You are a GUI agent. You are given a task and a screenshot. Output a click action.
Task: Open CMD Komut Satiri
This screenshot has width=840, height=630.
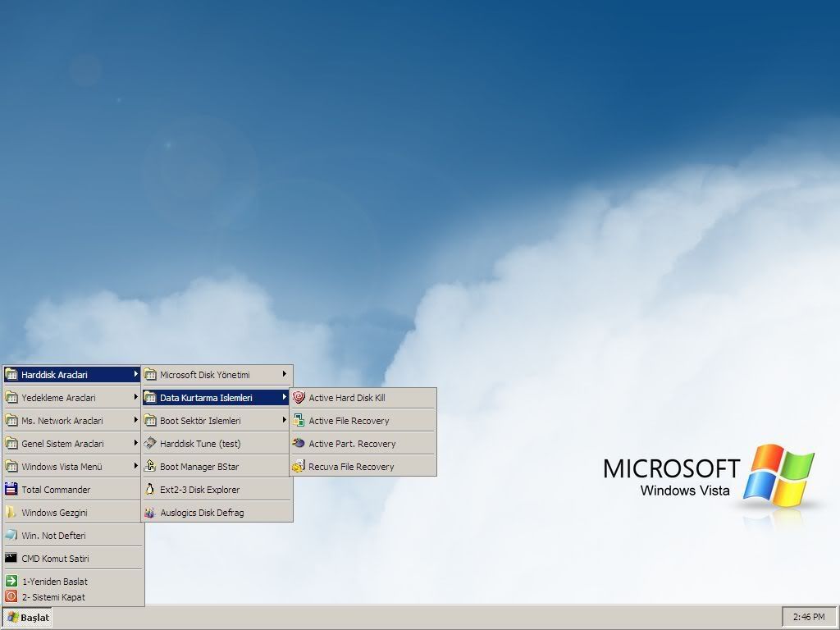(73, 558)
